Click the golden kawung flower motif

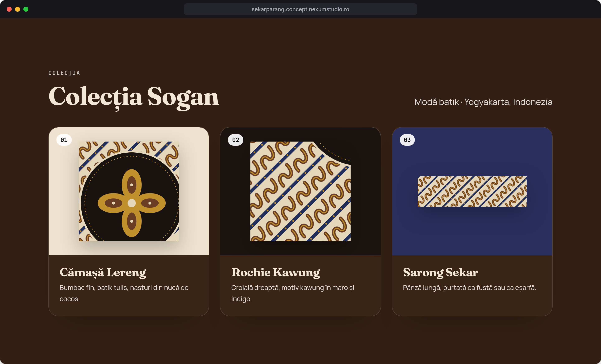pyautogui.click(x=131, y=203)
